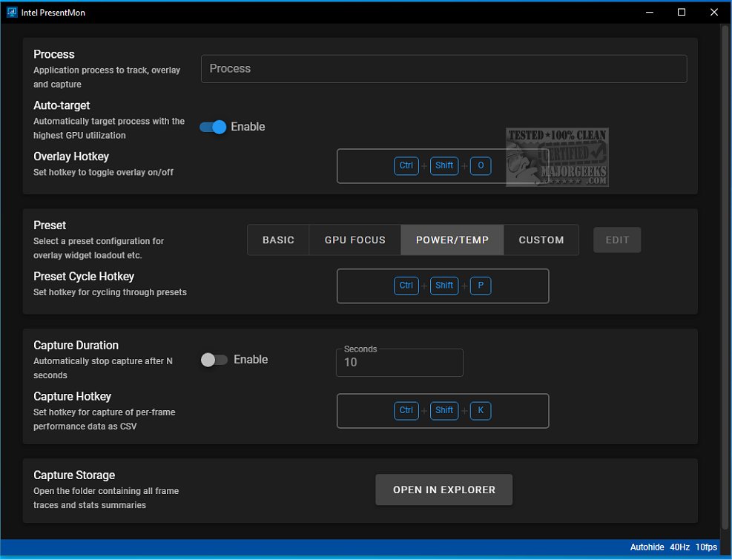Click the Process input field
Screen dimensions: 732x560
[444, 69]
